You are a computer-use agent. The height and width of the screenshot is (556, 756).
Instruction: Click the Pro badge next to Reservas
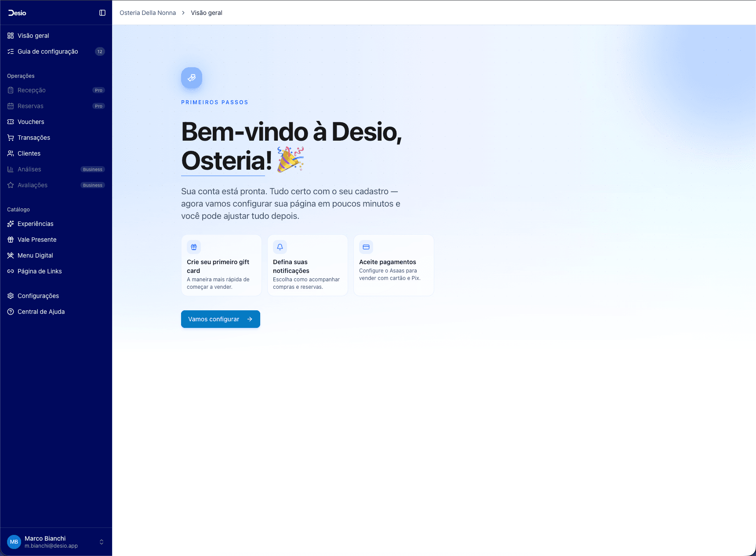[98, 106]
